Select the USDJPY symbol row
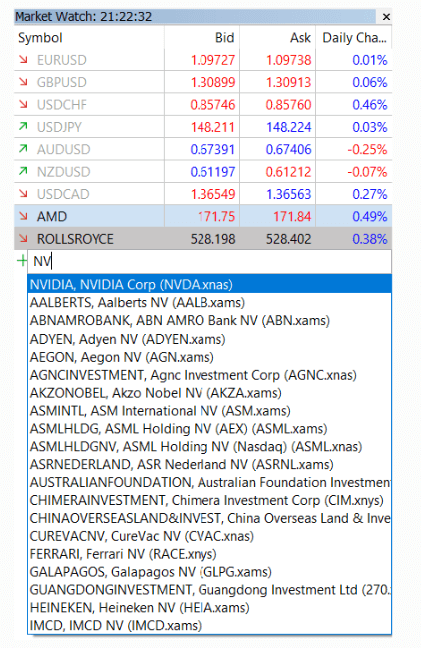The width and height of the screenshot is (421, 648). 203,127
